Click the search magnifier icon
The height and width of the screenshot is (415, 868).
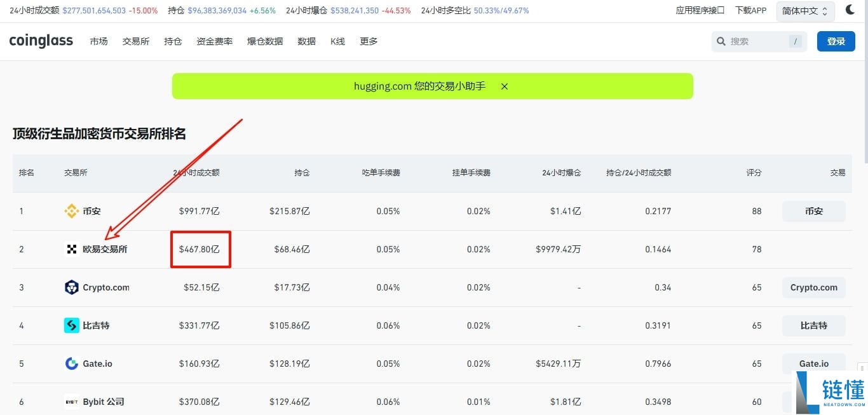click(x=721, y=41)
